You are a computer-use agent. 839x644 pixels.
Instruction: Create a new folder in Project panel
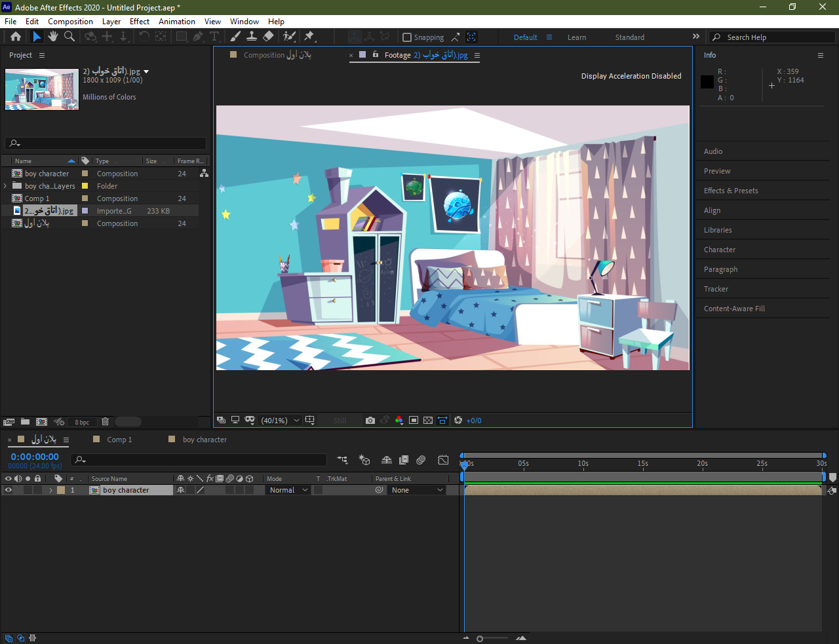click(25, 422)
